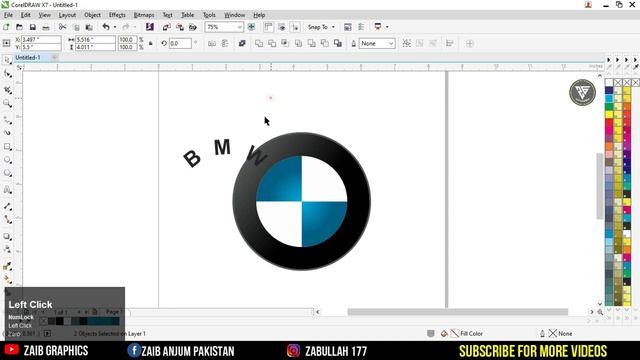This screenshot has width=640, height=360.
Task: Undo the last action
Action: click(x=106, y=27)
